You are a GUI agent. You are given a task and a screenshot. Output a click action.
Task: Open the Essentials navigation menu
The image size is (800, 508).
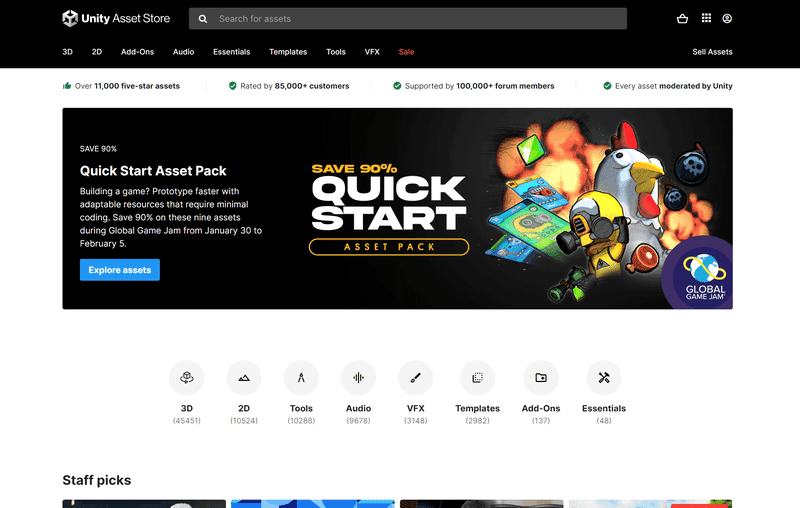pos(232,52)
